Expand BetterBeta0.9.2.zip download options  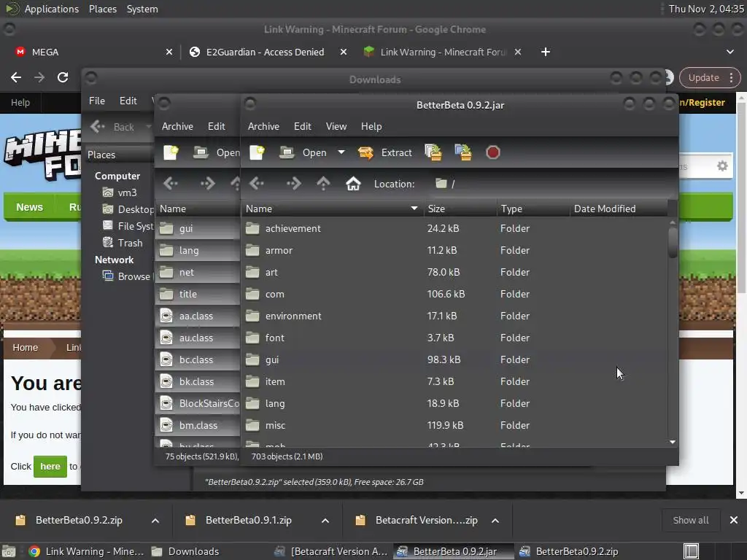pyautogui.click(x=155, y=521)
